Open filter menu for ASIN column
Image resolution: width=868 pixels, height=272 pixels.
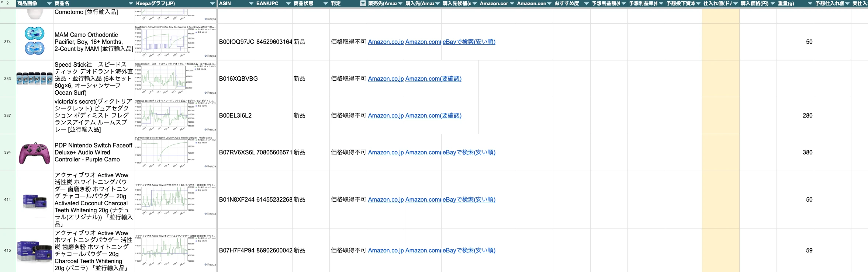(251, 4)
